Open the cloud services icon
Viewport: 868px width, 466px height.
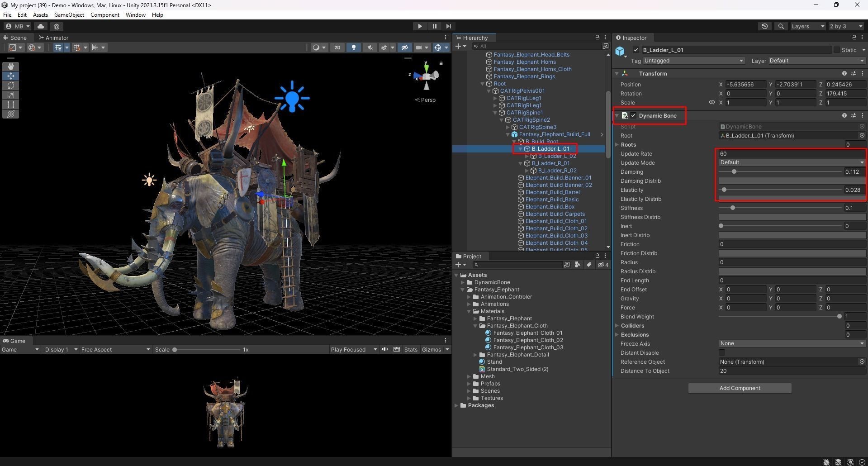(41, 26)
